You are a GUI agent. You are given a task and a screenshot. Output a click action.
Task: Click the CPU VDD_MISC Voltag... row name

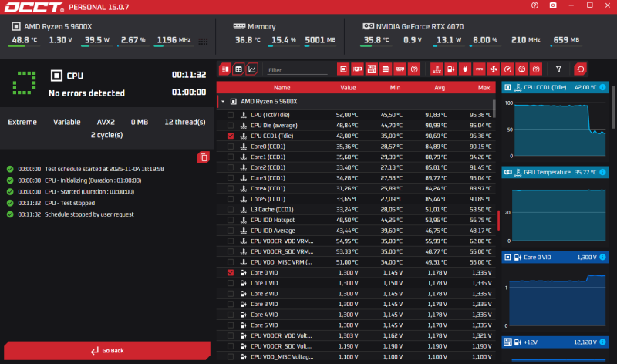(x=282, y=357)
